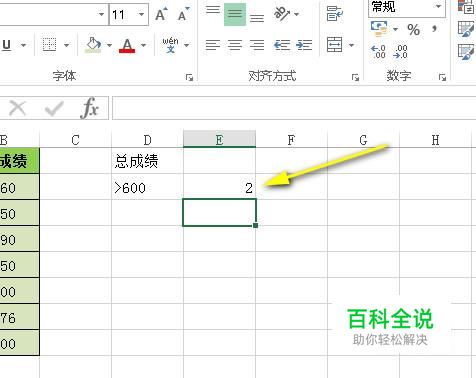Click the Merge and Center icon
The image size is (476, 378).
tap(335, 45)
